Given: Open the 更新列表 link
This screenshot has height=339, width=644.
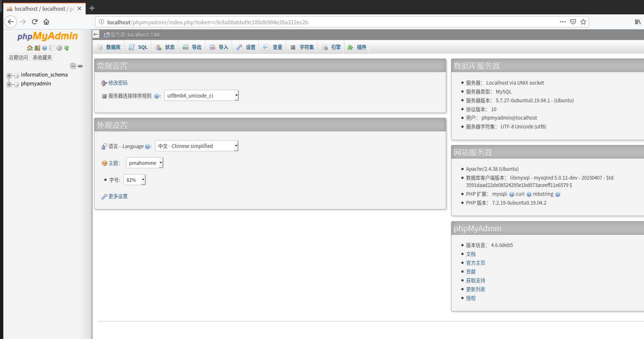Looking at the screenshot, I should click(476, 289).
